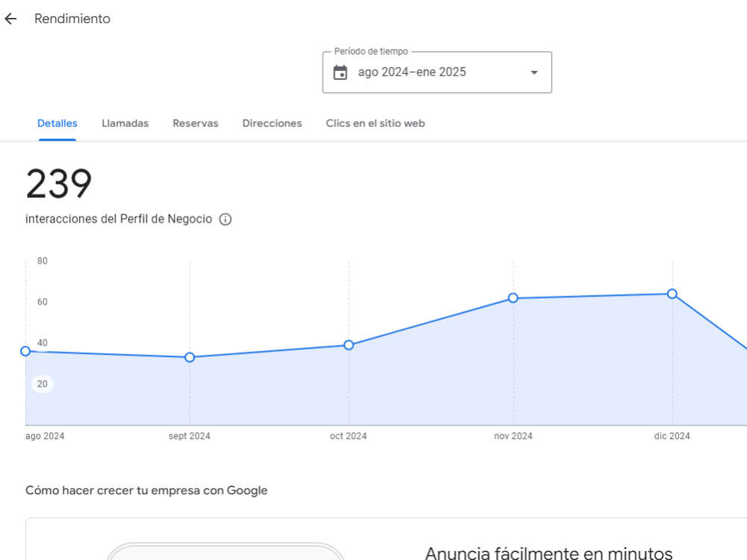Go to the Direcciones tab
The height and width of the screenshot is (560, 747).
click(x=272, y=123)
